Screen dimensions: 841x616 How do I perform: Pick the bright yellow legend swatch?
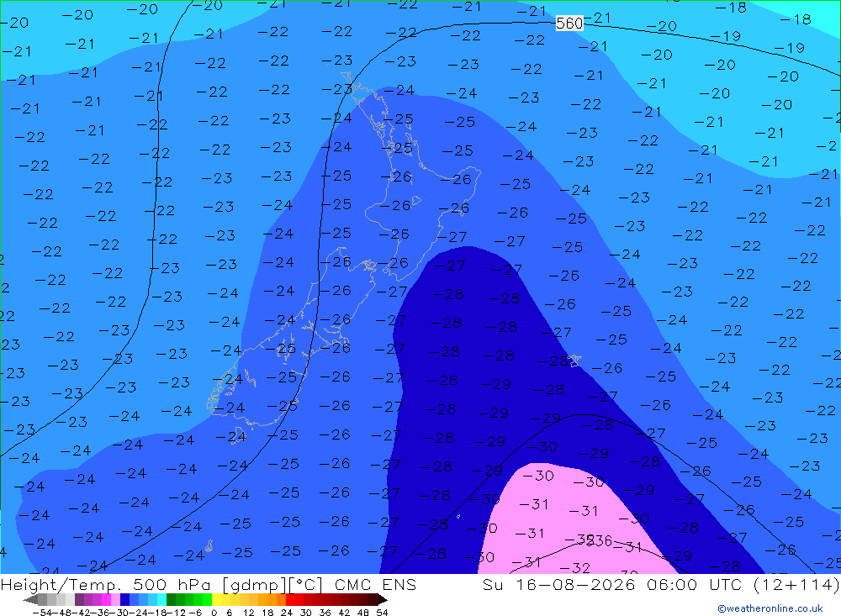(217, 599)
